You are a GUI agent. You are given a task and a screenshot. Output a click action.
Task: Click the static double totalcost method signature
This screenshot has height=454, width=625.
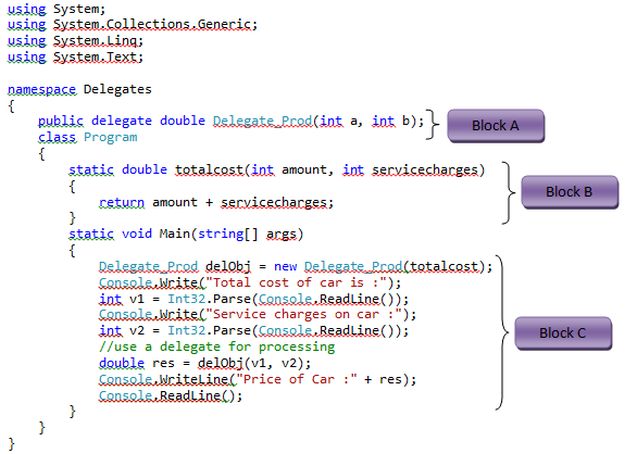click(277, 170)
